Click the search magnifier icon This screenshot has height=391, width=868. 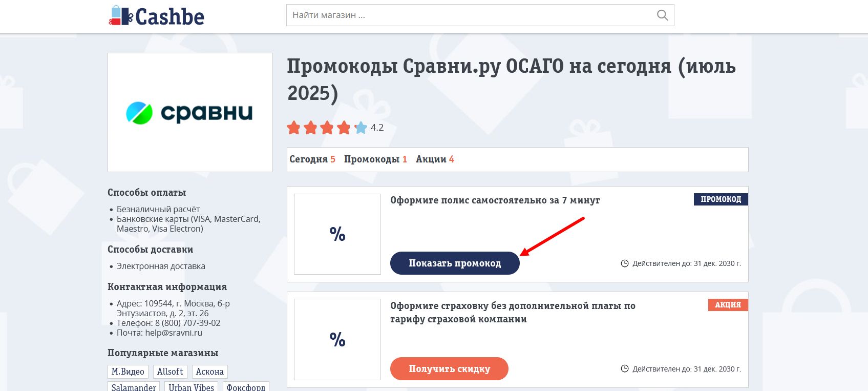(662, 15)
